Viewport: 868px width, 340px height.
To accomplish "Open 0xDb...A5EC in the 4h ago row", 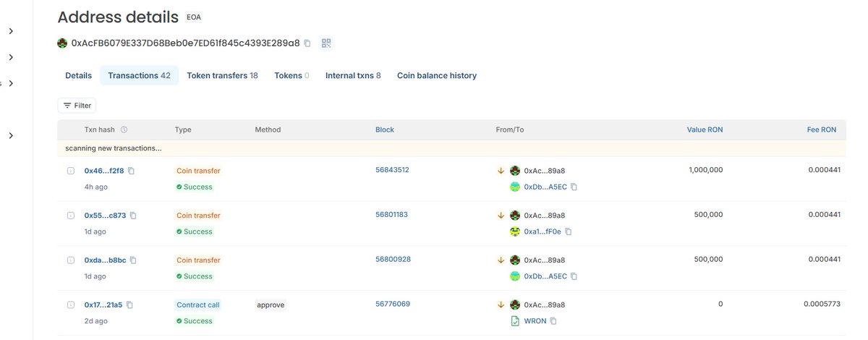I will 545,187.
